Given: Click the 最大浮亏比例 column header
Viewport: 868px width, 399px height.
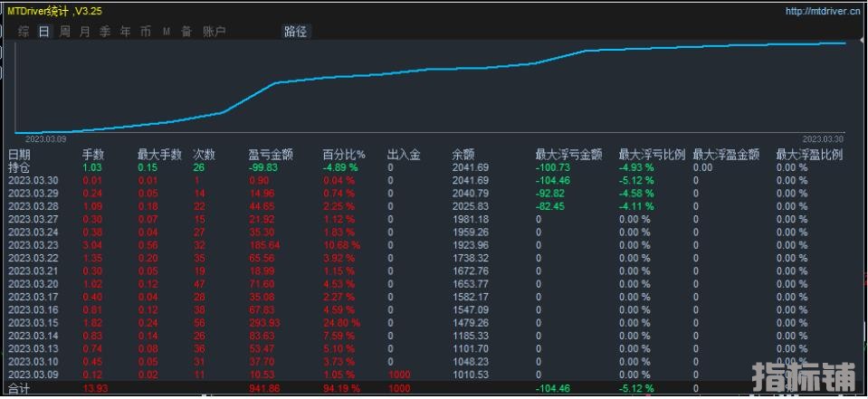Looking at the screenshot, I should (x=652, y=155).
